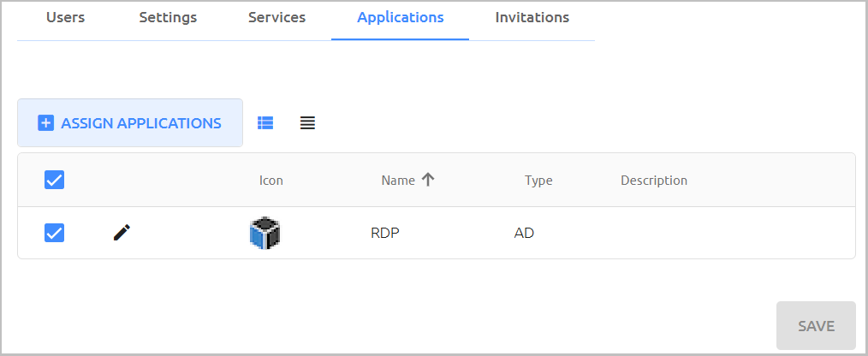Select the RDP name cell
The height and width of the screenshot is (356, 868).
pyautogui.click(x=385, y=233)
